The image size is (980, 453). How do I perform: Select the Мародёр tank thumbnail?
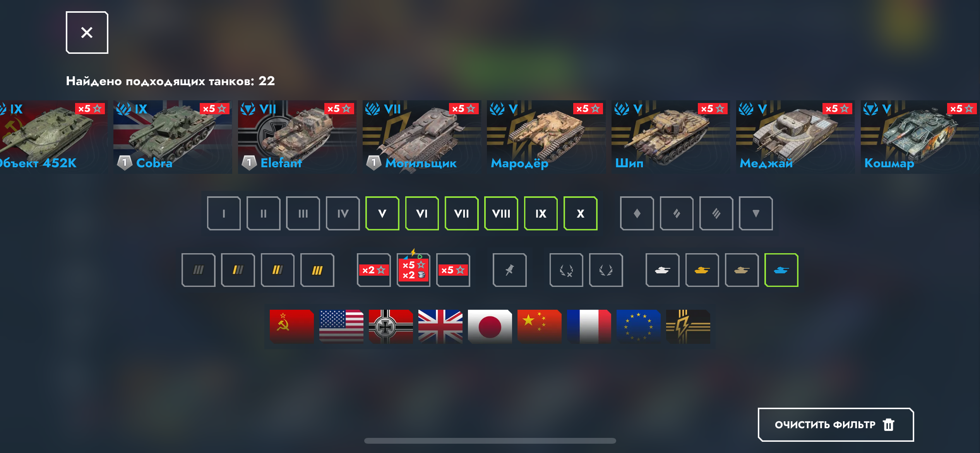[546, 137]
